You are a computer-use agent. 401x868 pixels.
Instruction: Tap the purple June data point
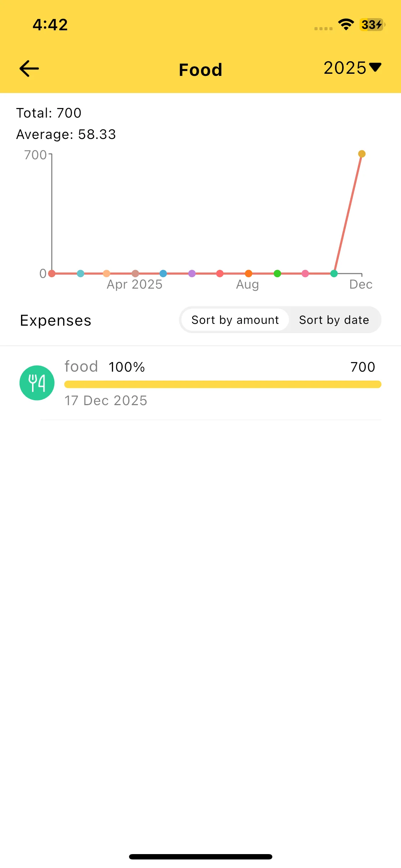pyautogui.click(x=192, y=273)
